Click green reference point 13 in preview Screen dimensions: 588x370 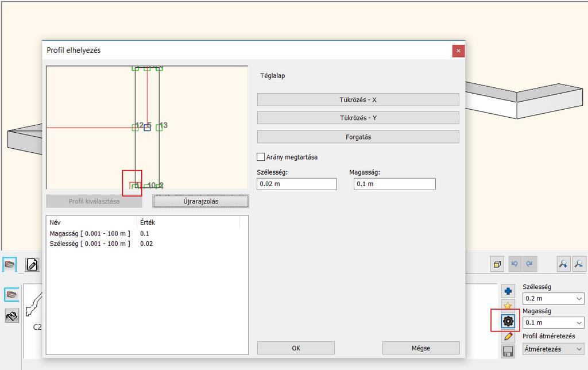pos(159,128)
